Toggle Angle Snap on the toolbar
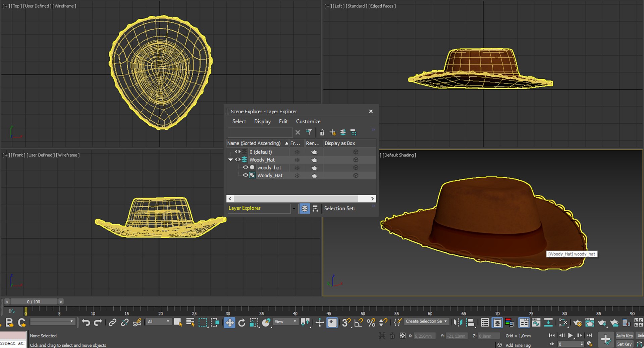Viewport: 644px width, 348px height. 359,323
